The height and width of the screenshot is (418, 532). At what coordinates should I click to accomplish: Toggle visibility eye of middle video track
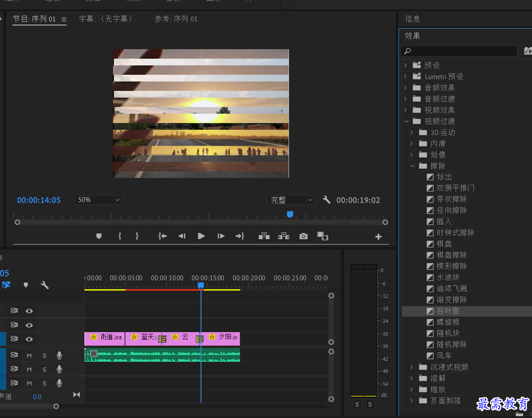tap(29, 325)
